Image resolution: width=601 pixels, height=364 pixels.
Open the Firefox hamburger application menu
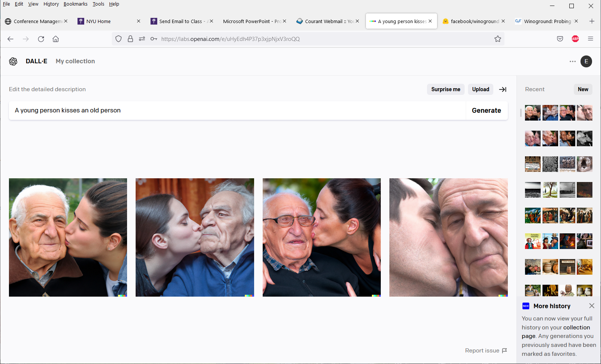pos(590,39)
